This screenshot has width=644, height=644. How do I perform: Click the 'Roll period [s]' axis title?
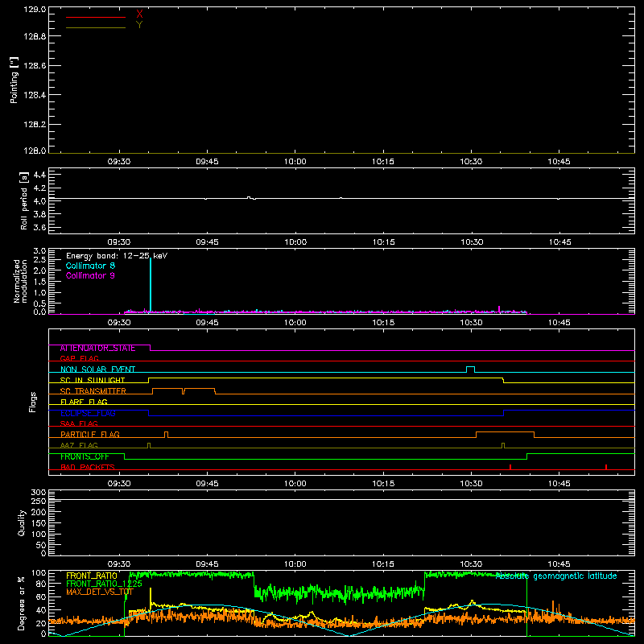tap(23, 200)
